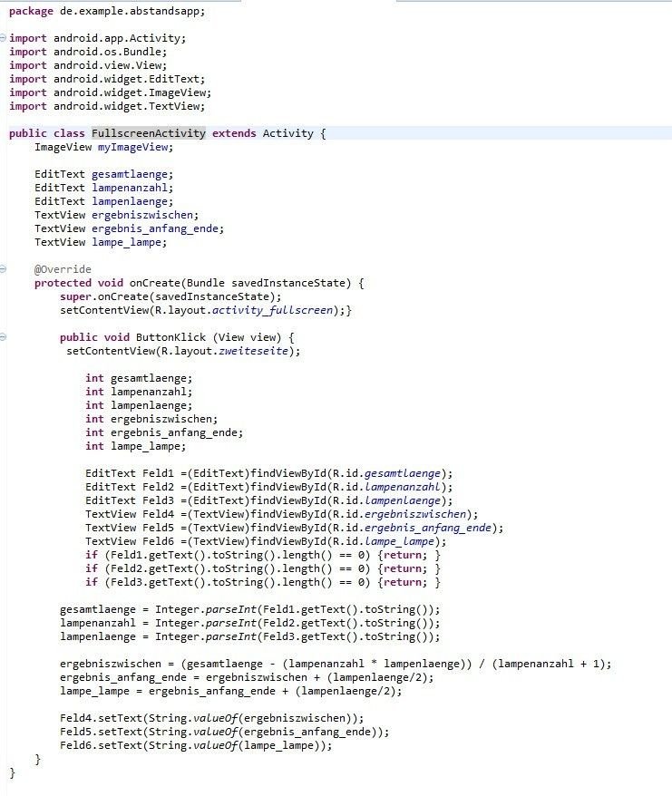Click the TextView ergebniszwischen field declaration
672x796 pixels.
click(x=117, y=215)
